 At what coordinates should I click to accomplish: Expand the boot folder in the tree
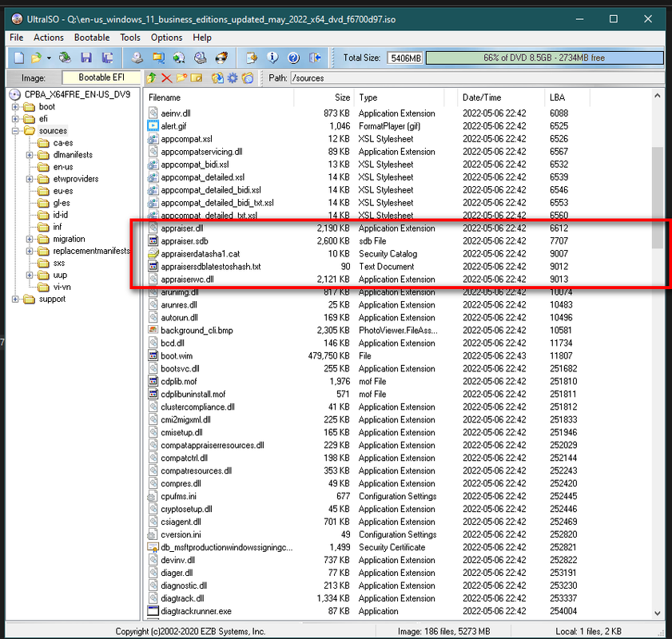[15, 107]
